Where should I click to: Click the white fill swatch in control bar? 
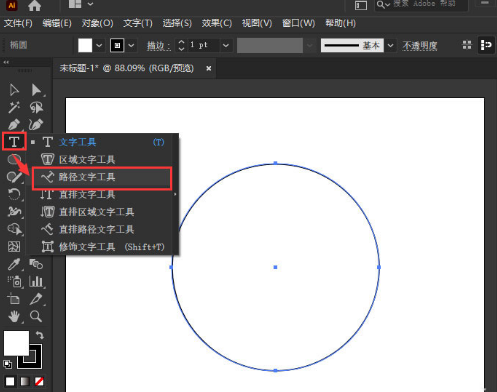[x=85, y=45]
